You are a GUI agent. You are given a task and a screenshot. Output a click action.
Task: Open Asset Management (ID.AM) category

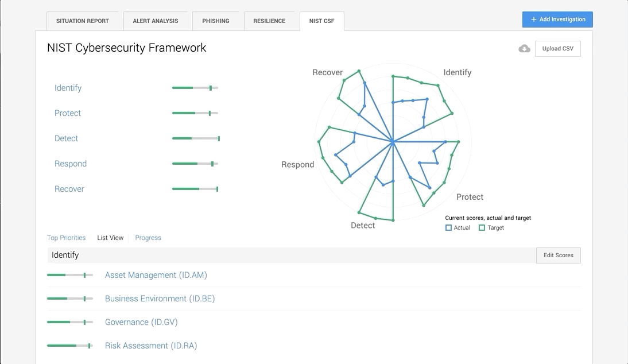156,275
